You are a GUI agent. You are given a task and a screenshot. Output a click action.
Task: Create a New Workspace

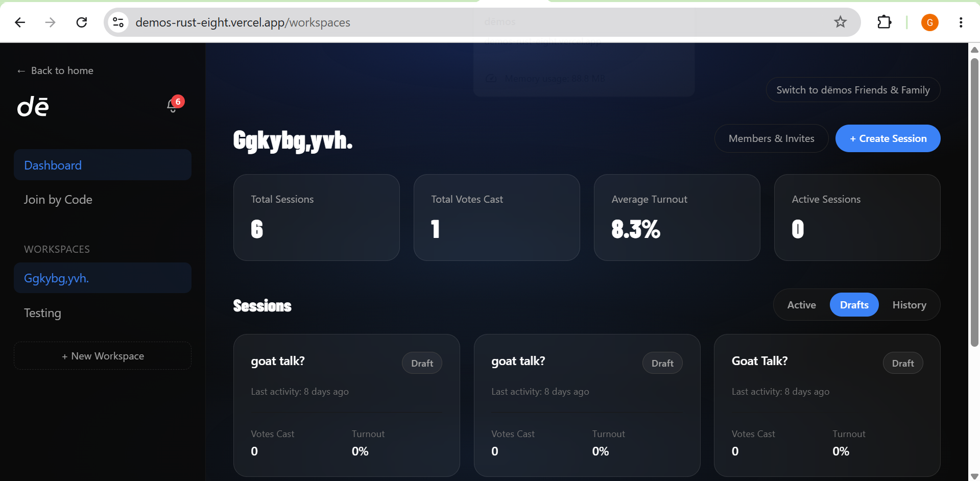[103, 356]
